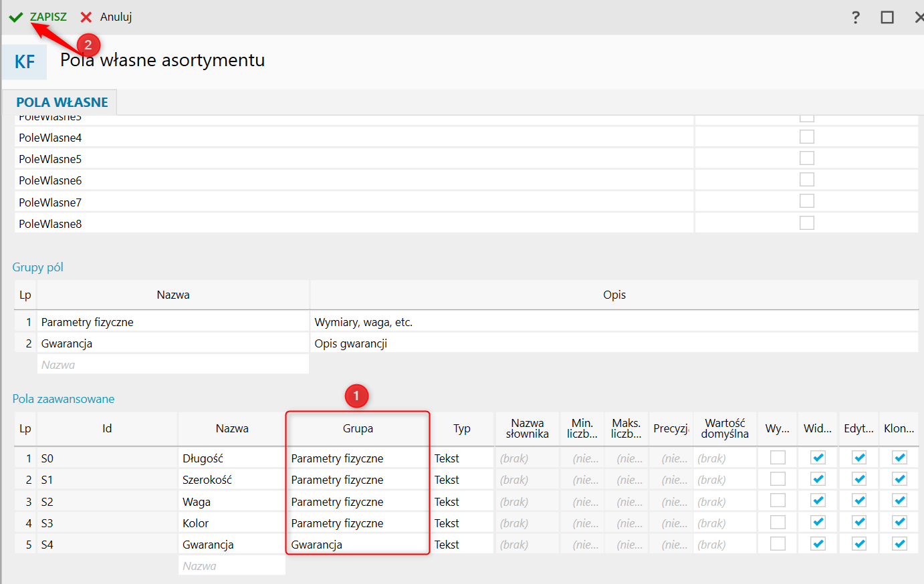The height and width of the screenshot is (584, 924).
Task: Click empty Nazwa field under Pola zaawansowane
Action: click(231, 566)
